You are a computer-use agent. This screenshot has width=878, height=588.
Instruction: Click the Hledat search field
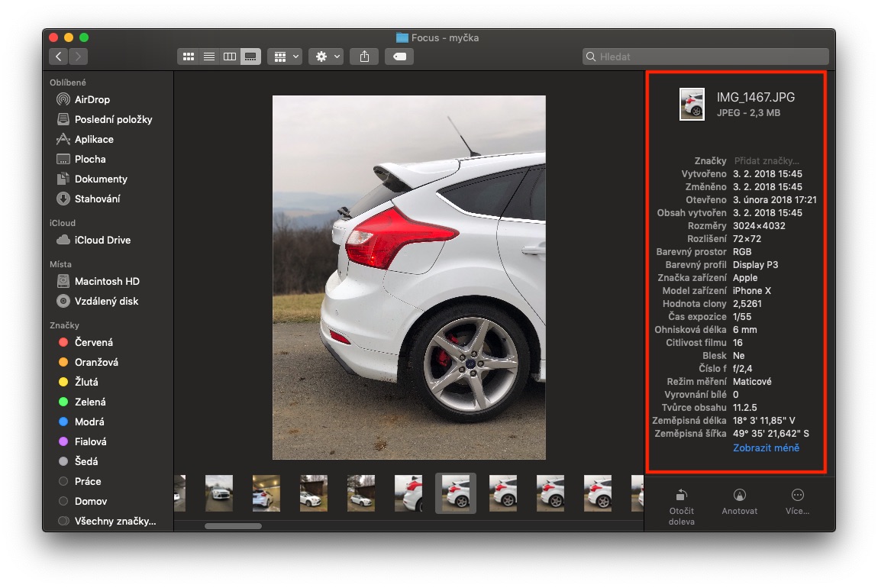[706, 57]
